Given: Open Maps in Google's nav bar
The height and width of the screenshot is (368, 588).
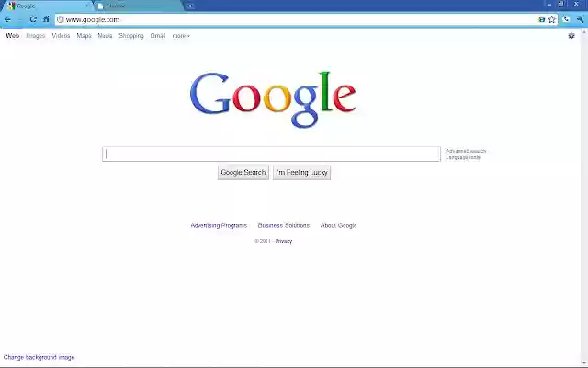Looking at the screenshot, I should (84, 36).
